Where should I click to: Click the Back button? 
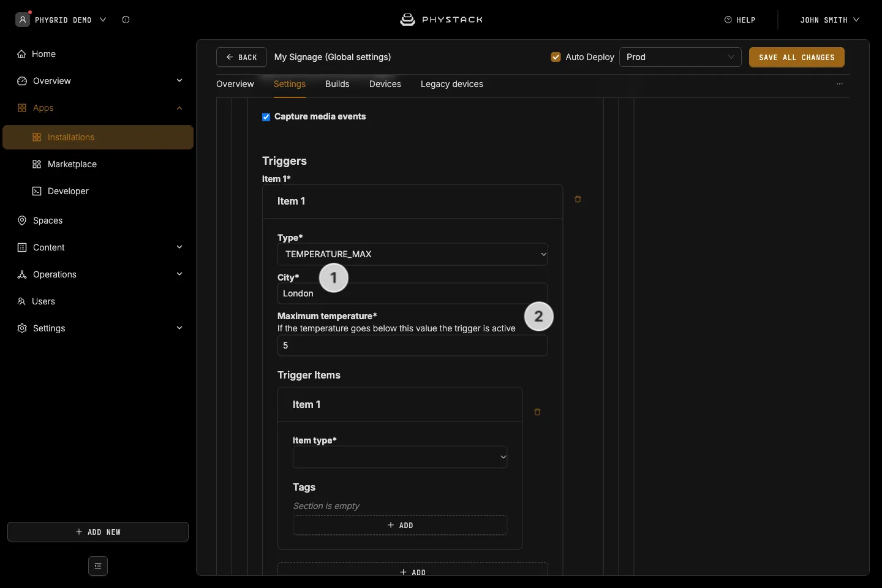pyautogui.click(x=241, y=57)
